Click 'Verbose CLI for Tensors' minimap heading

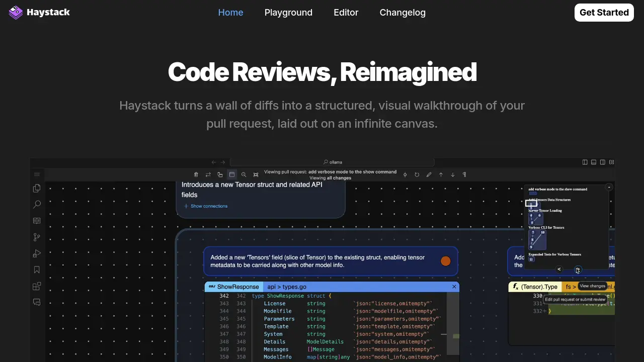click(546, 228)
